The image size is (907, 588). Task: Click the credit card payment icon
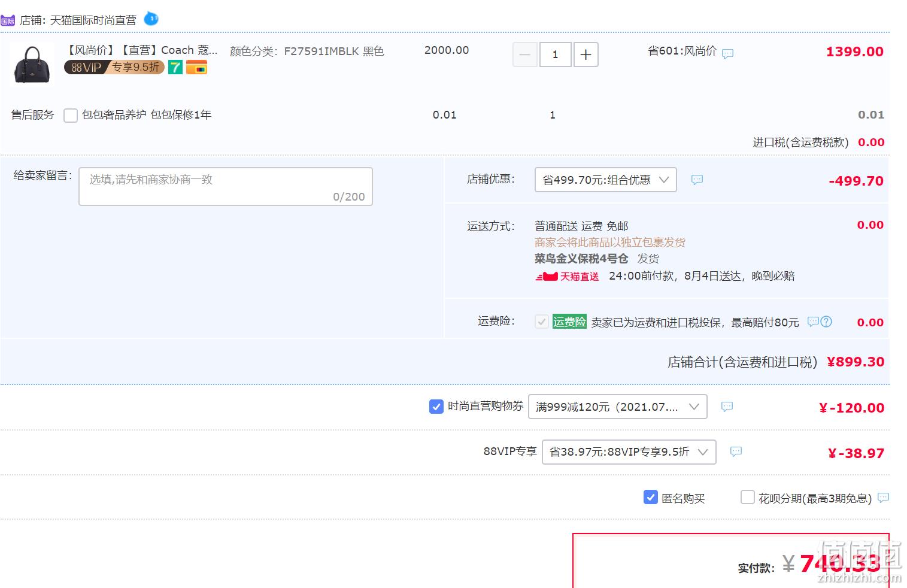196,67
